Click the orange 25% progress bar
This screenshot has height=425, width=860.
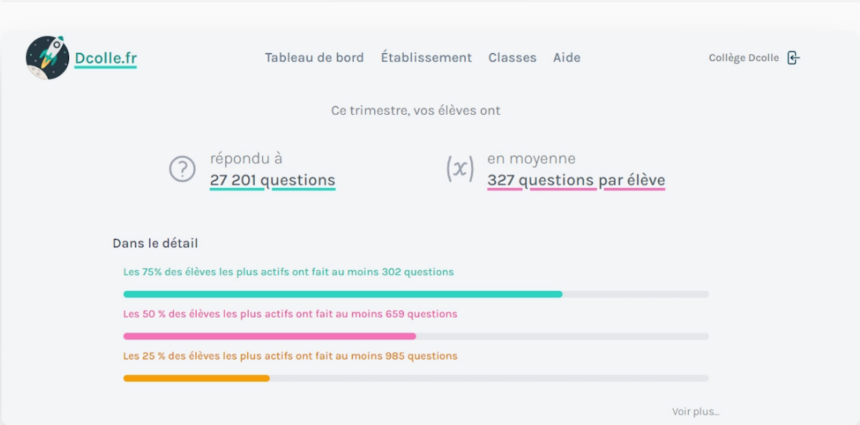(x=416, y=378)
